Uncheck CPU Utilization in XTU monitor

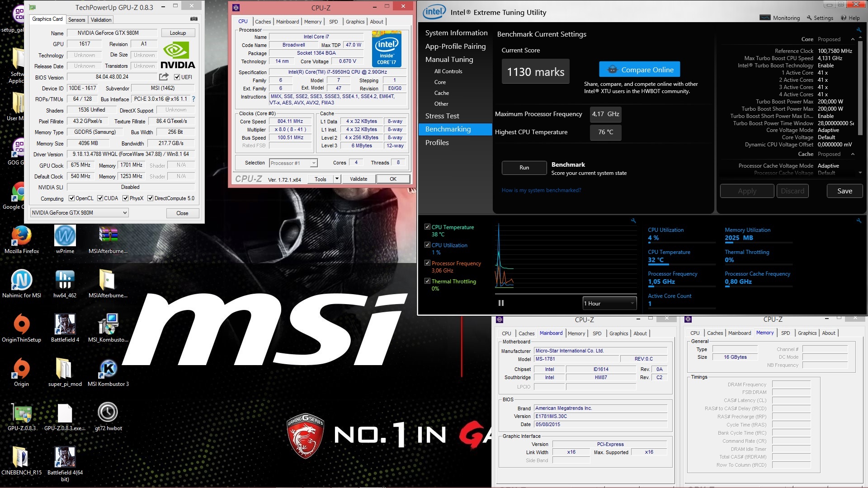click(x=427, y=245)
